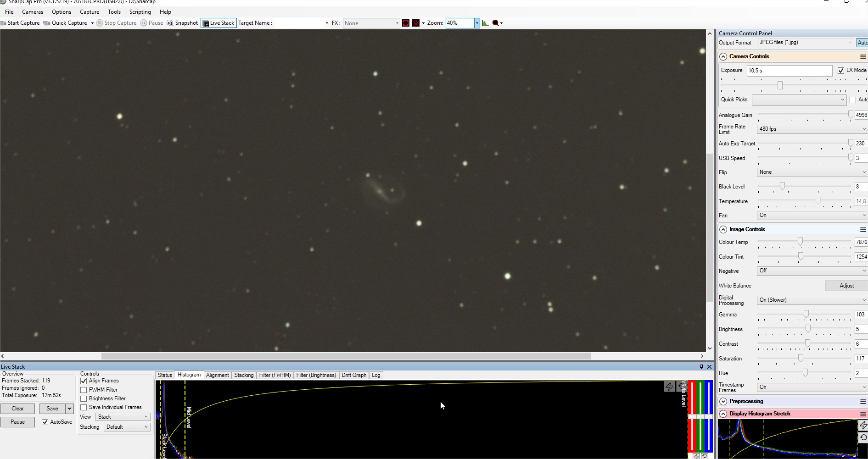Click the red crossed-square FX selection icon
The image size is (868, 459).
[416, 23]
